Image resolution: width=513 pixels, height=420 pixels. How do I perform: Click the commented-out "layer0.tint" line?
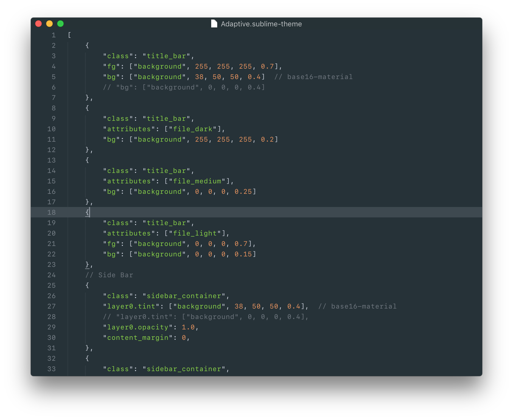(206, 317)
